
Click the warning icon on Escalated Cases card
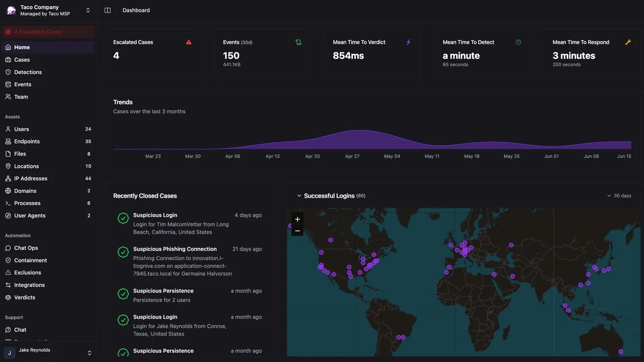point(189,42)
